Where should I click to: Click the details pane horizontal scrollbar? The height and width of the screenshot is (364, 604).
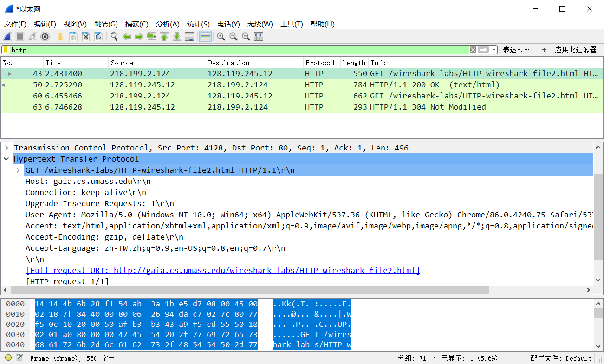point(250,290)
